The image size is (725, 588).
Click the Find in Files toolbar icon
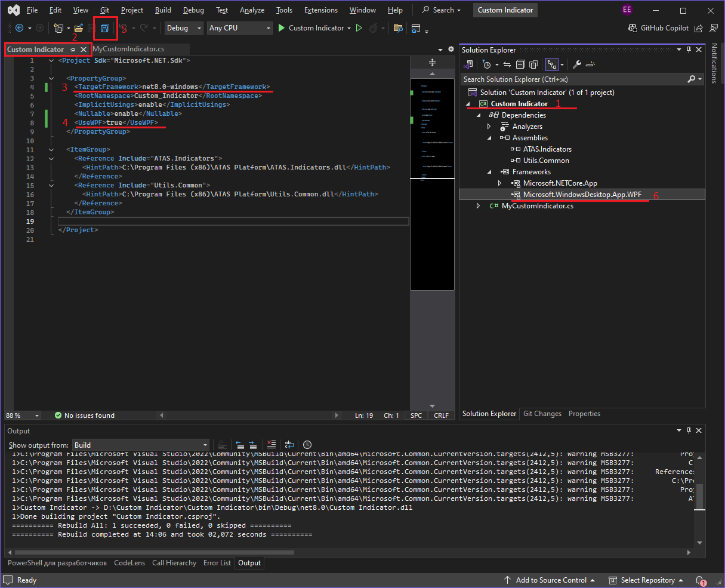(x=398, y=28)
